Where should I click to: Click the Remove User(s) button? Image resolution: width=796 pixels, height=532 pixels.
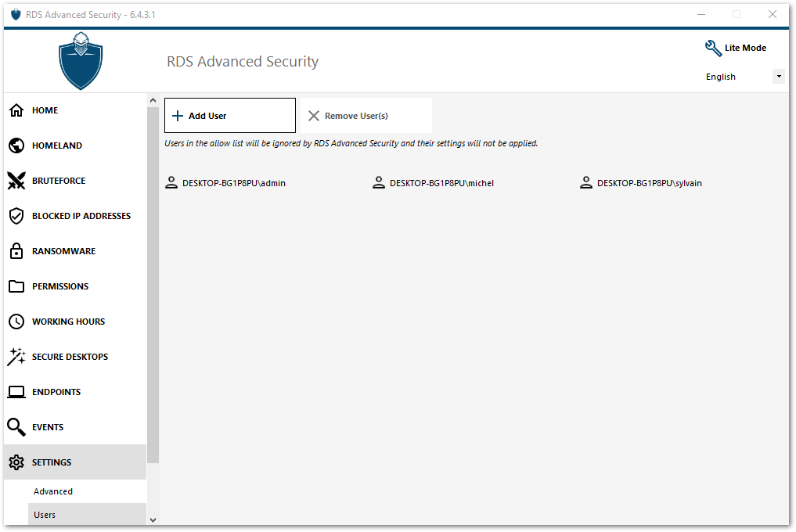366,116
